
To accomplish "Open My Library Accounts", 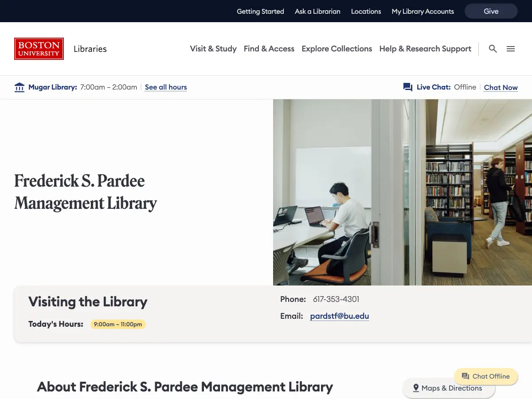I will [x=422, y=12].
